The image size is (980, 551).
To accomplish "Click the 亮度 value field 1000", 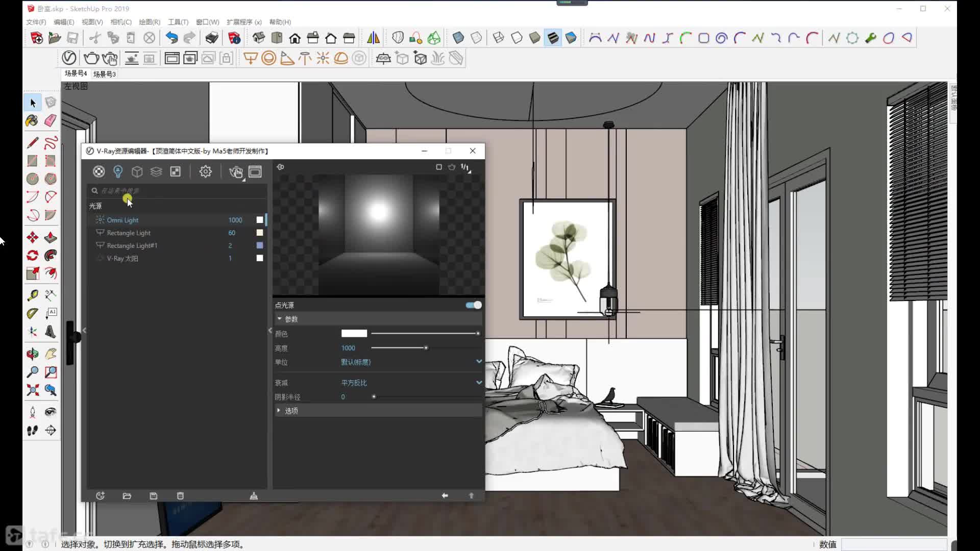I will [x=349, y=348].
